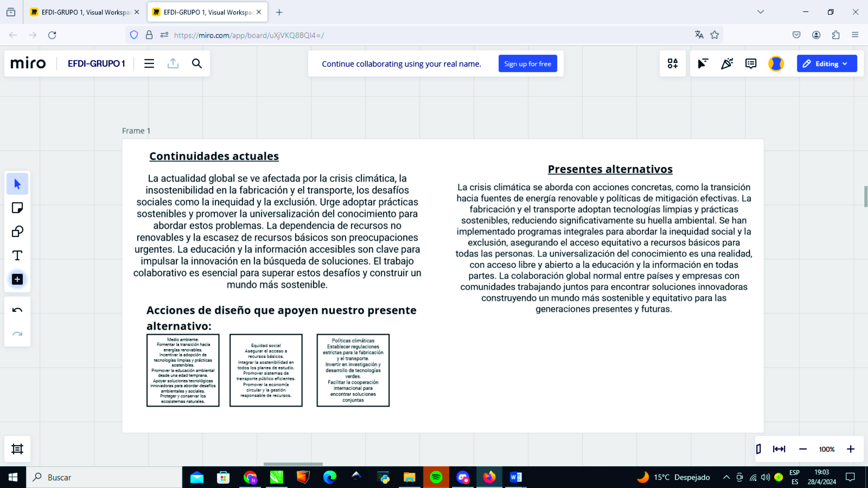This screenshot has width=868, height=488.
Task: Click the Buscar taskbar search box
Action: coord(104,477)
